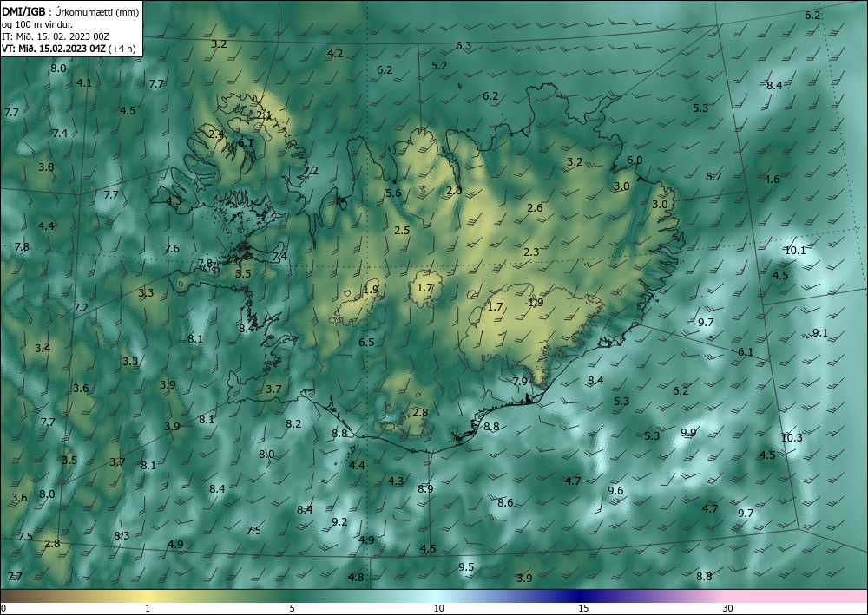Click the color scale label 10

coord(438,608)
